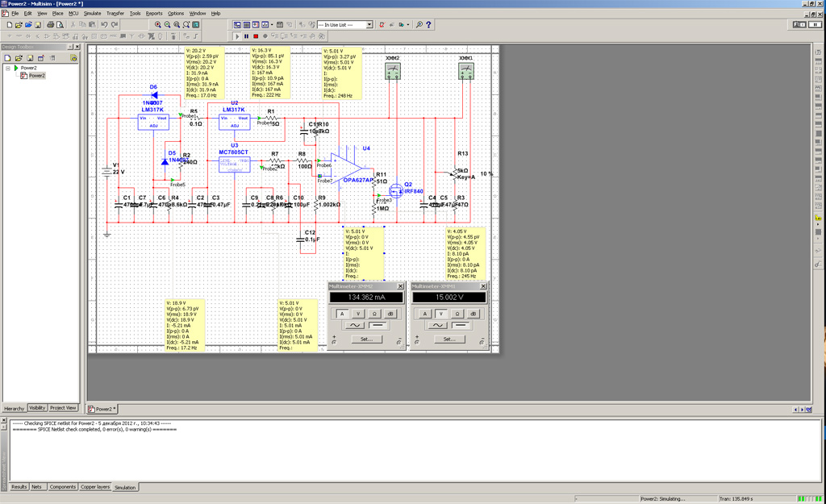
Task: Click Set... button on Multimeter-XMM1
Action: (449, 339)
